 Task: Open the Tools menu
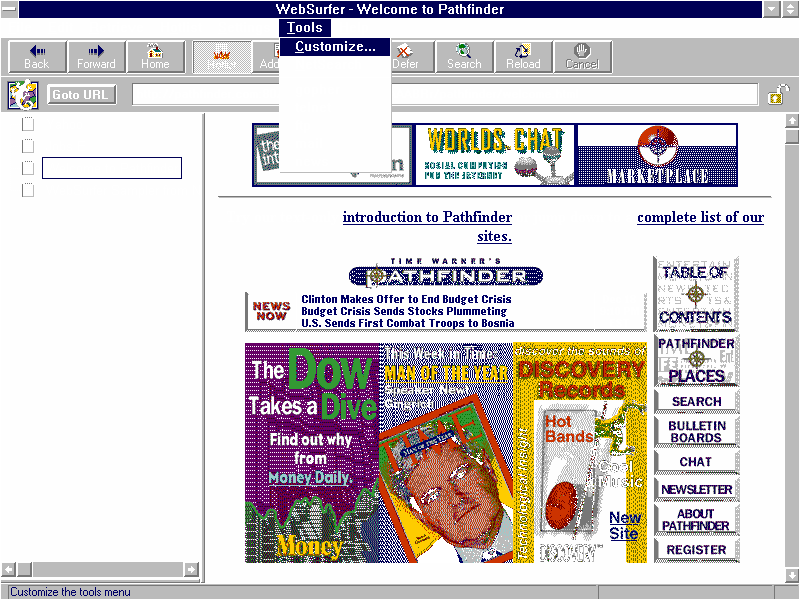coord(305,28)
